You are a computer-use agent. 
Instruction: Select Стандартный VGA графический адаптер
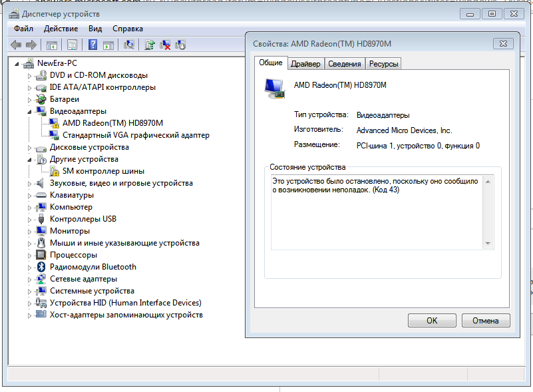click(x=136, y=135)
